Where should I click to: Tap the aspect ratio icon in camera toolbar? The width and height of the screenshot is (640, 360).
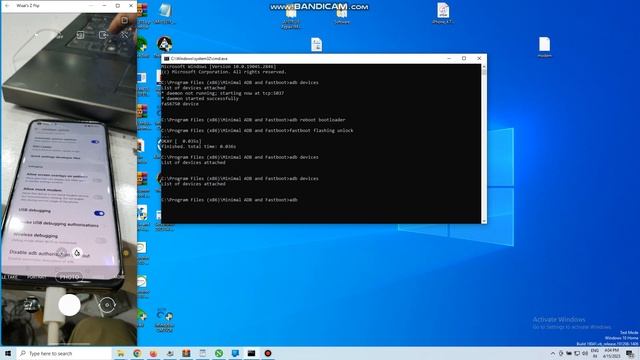tap(80, 35)
